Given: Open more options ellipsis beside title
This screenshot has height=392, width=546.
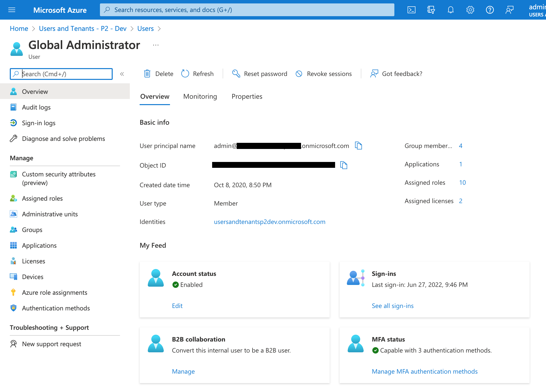Looking at the screenshot, I should 156,45.
